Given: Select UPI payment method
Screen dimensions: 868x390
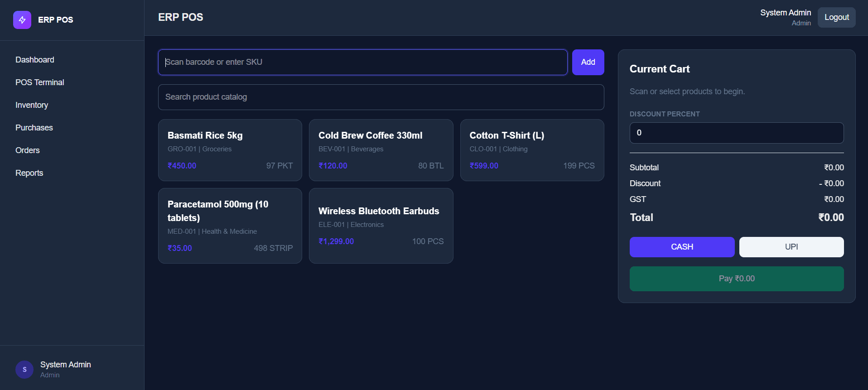Looking at the screenshot, I should pyautogui.click(x=791, y=247).
